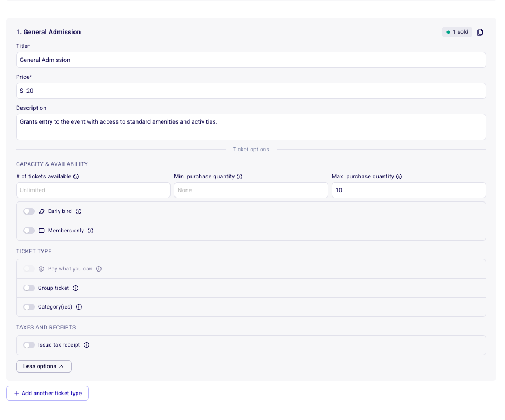Click the 'Description' field label

pos(31,108)
